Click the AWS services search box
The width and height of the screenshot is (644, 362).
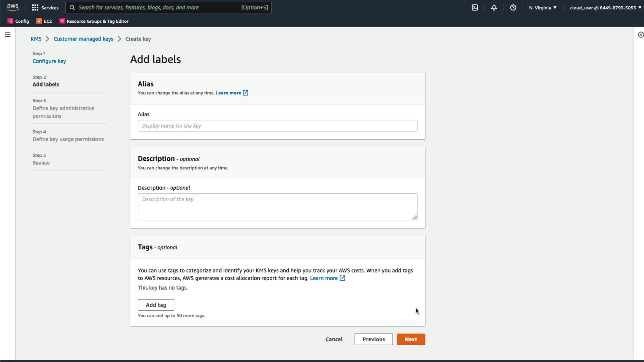pyautogui.click(x=168, y=7)
